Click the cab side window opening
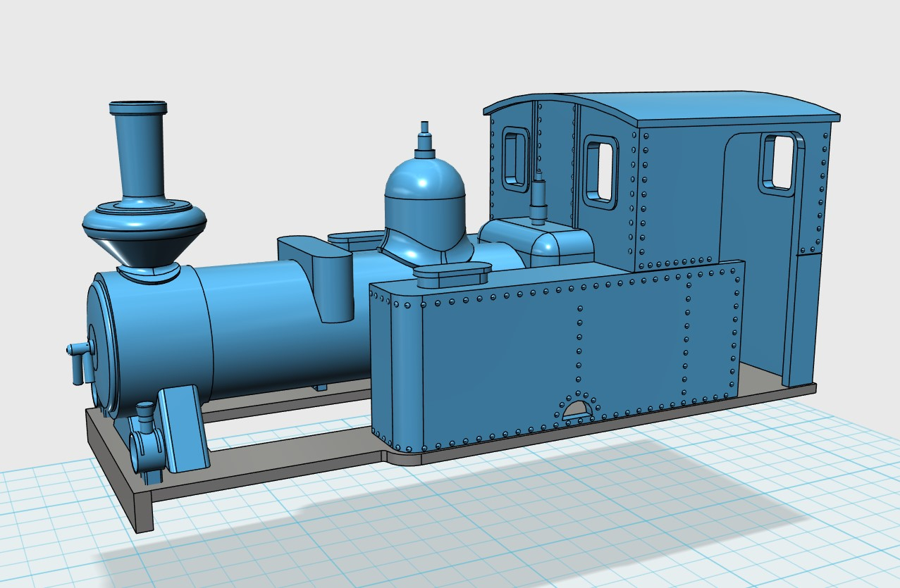This screenshot has width=900, height=588. 782,163
